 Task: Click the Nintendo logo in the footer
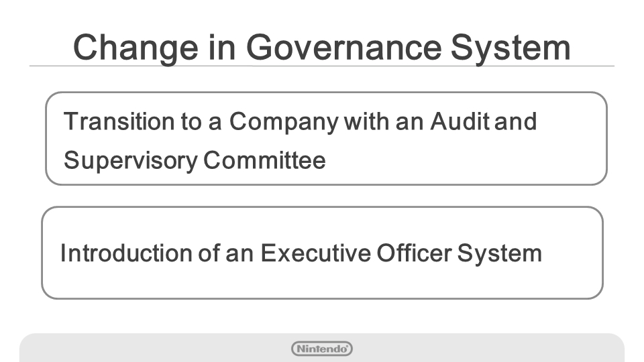coord(322,349)
